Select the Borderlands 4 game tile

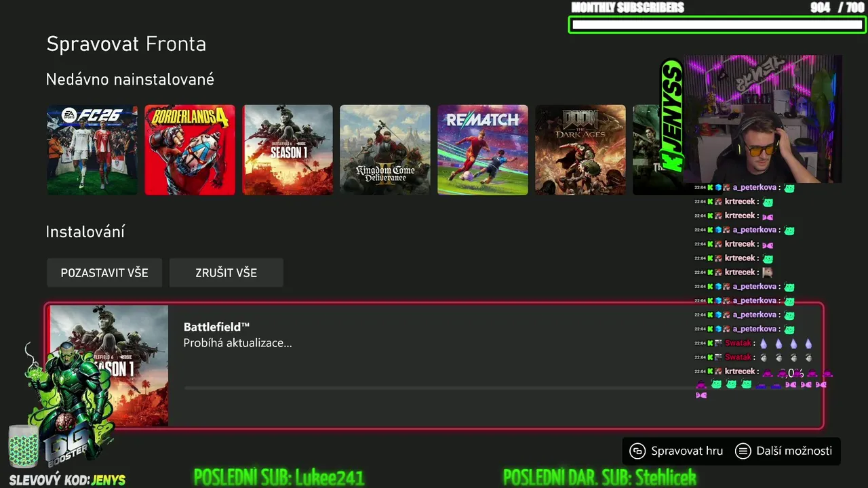[190, 150]
